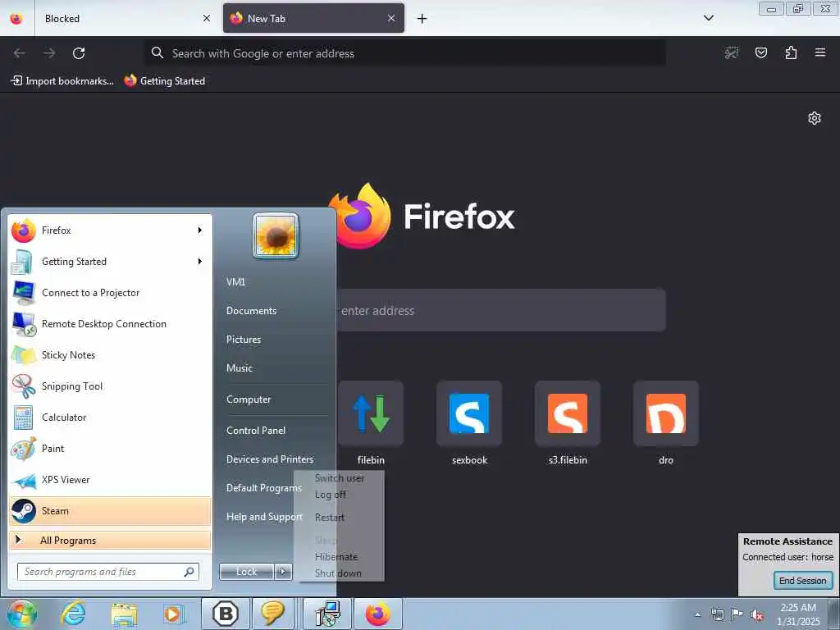Click End Session in Remote Assistance

[802, 581]
